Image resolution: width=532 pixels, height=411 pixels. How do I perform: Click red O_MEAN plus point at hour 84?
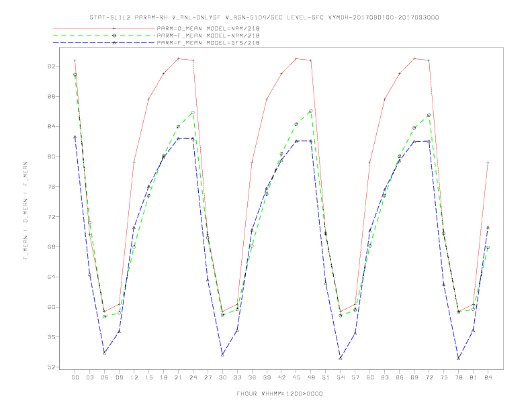(488, 163)
